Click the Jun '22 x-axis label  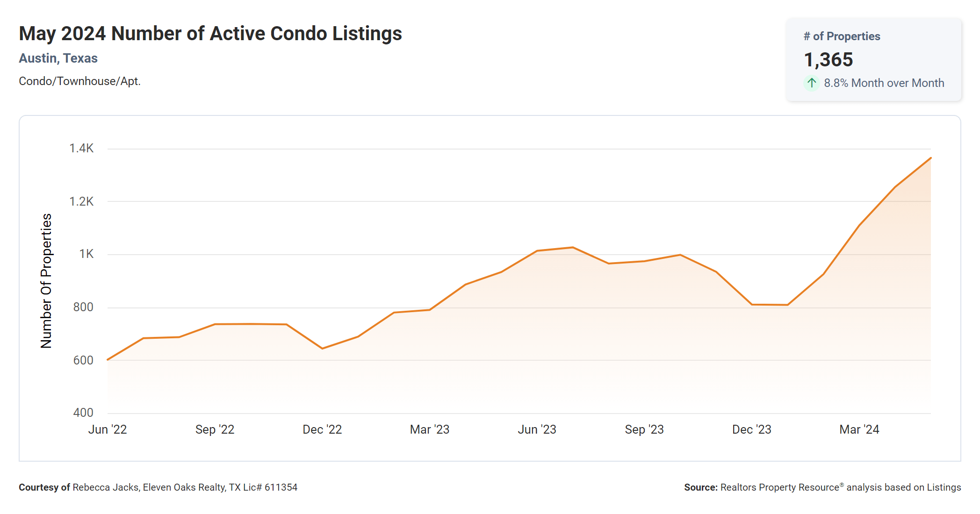108,429
